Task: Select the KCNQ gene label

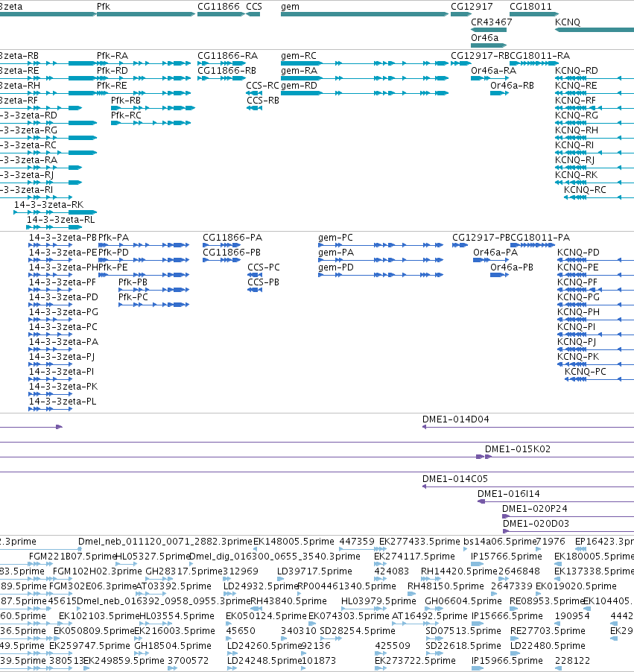Action: click(567, 22)
